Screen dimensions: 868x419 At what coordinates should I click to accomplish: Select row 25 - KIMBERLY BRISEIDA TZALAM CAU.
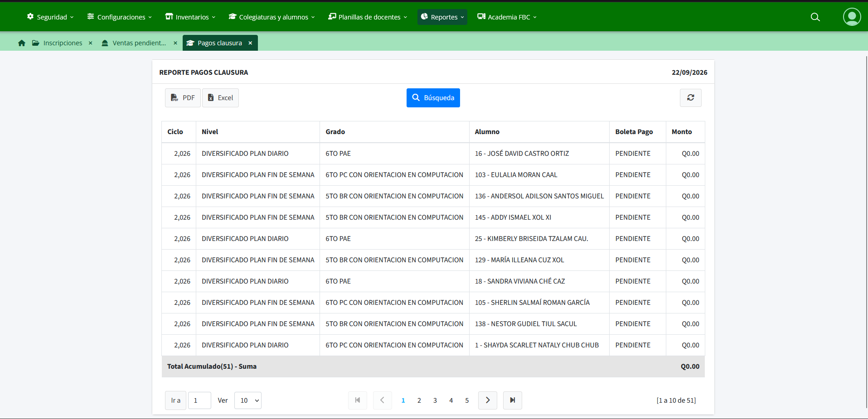433,239
